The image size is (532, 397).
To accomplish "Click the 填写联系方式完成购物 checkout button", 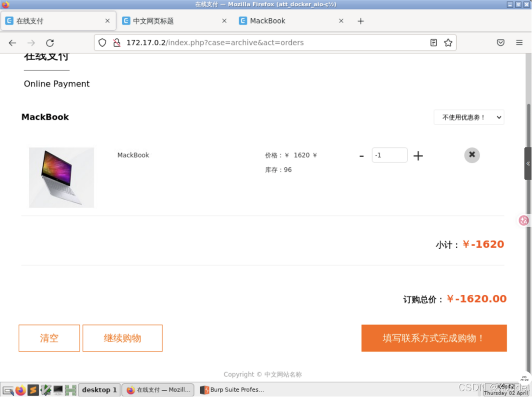I will (434, 338).
